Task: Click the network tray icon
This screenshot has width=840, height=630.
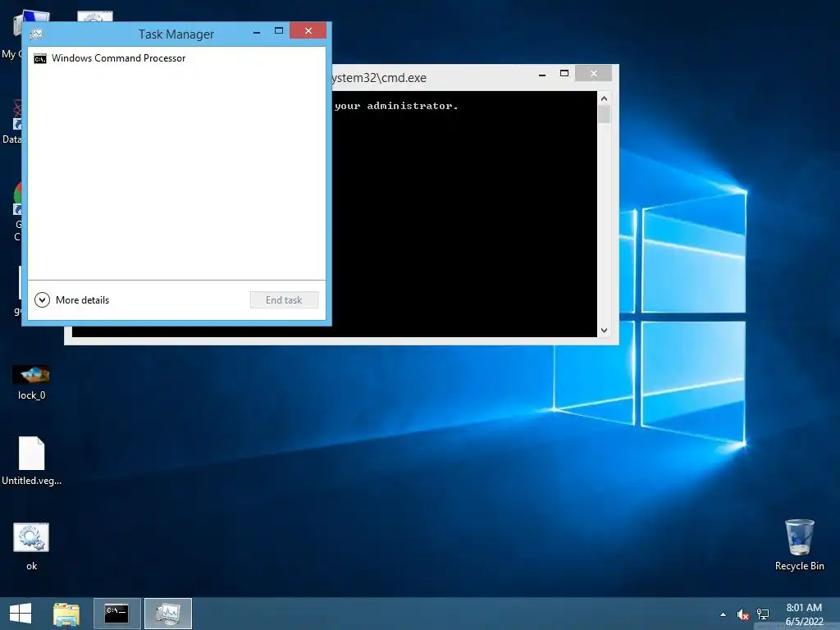Action: click(763, 614)
